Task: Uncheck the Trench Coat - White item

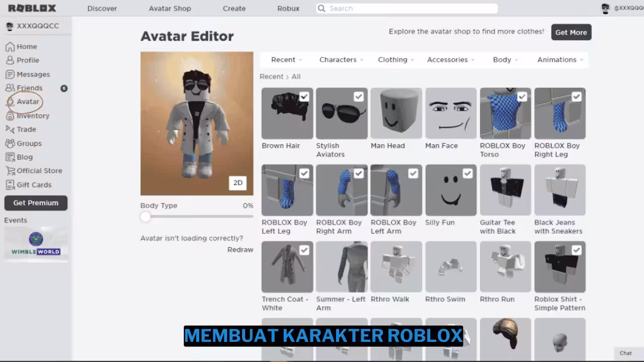Action: (x=304, y=250)
